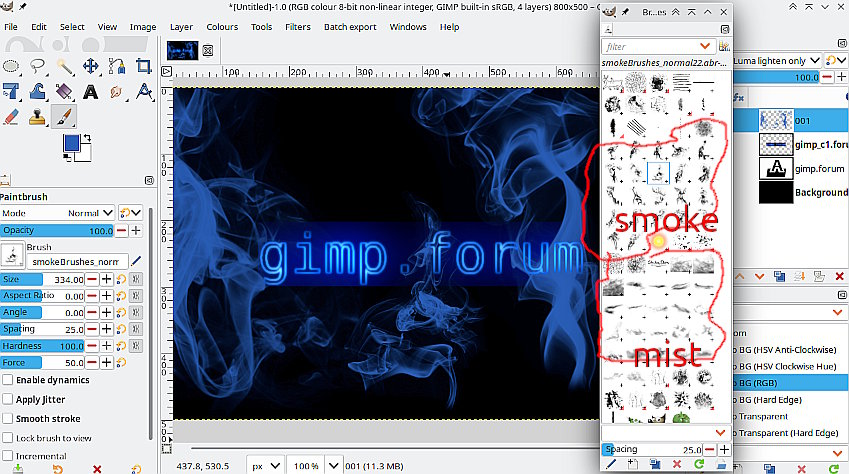Image resolution: width=849 pixels, height=474 pixels.
Task: Open brush as image icon in Brushes dialog
Action: coord(721,464)
